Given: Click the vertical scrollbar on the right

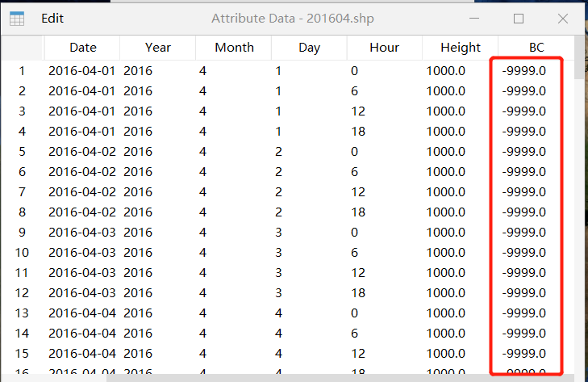Looking at the screenshot, I should 580,202.
